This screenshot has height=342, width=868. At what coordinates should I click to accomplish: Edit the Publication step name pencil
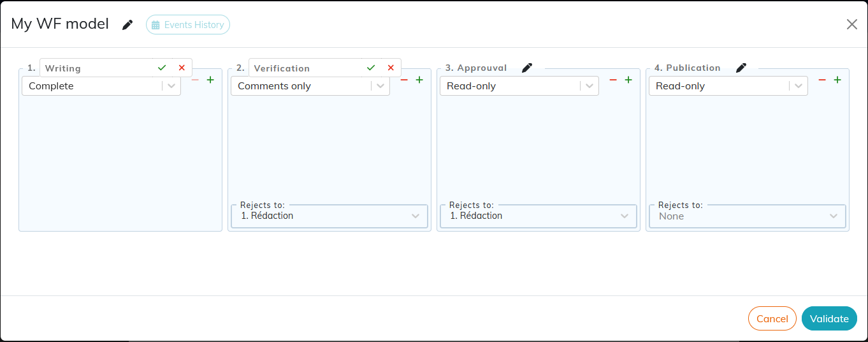741,68
